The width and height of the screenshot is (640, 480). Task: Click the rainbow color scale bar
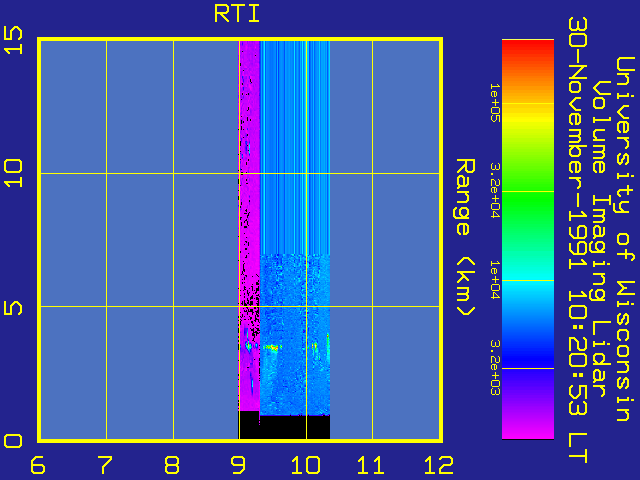(x=528, y=239)
